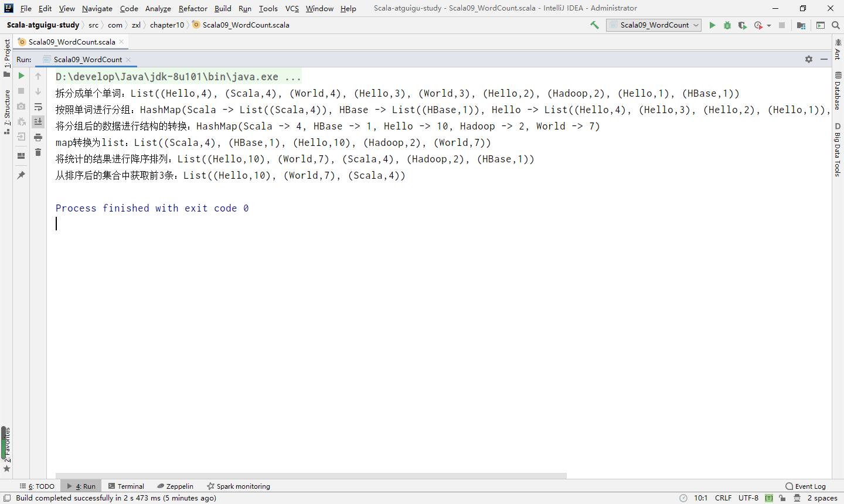Open the Big Data Tools window

coord(838,149)
